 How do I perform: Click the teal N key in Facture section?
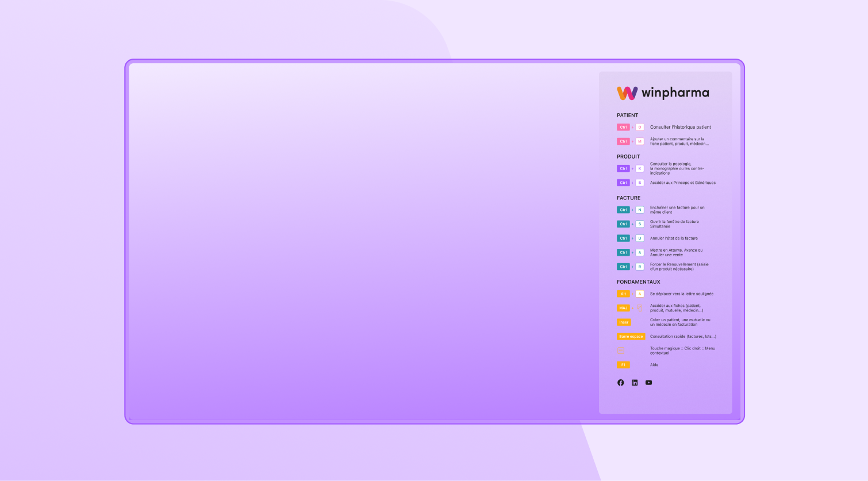point(640,210)
